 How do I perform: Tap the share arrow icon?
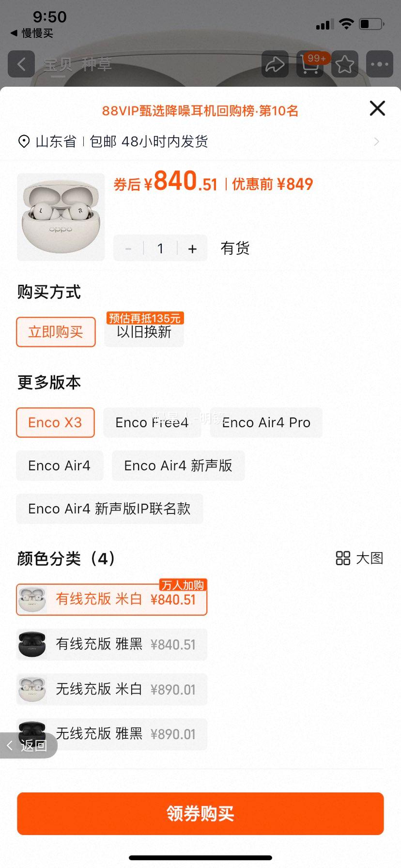click(x=275, y=64)
